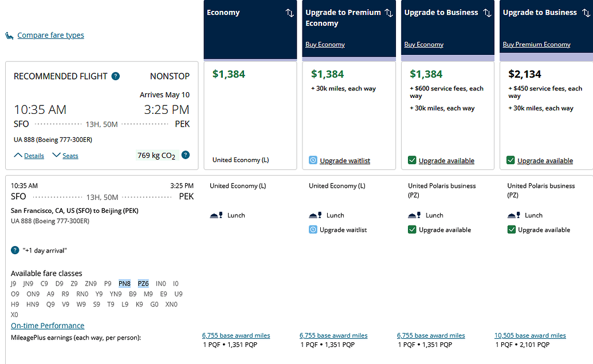Click San Francisco, CA, US (SFO) to Beijing (PEK)

tap(74, 211)
